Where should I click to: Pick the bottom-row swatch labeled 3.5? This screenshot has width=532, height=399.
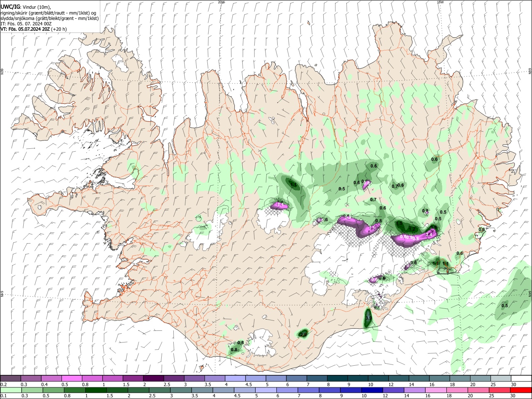202,390
